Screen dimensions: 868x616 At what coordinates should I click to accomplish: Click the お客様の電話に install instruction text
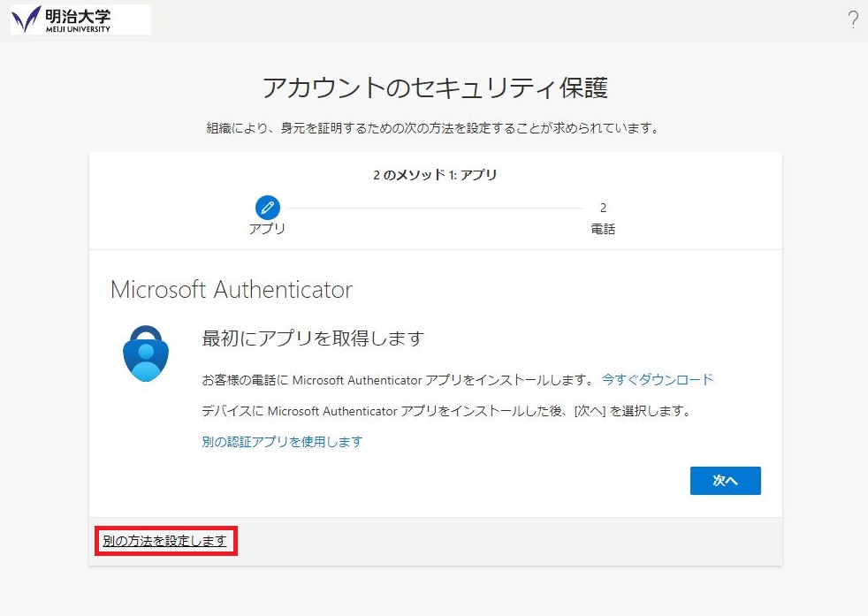(398, 380)
